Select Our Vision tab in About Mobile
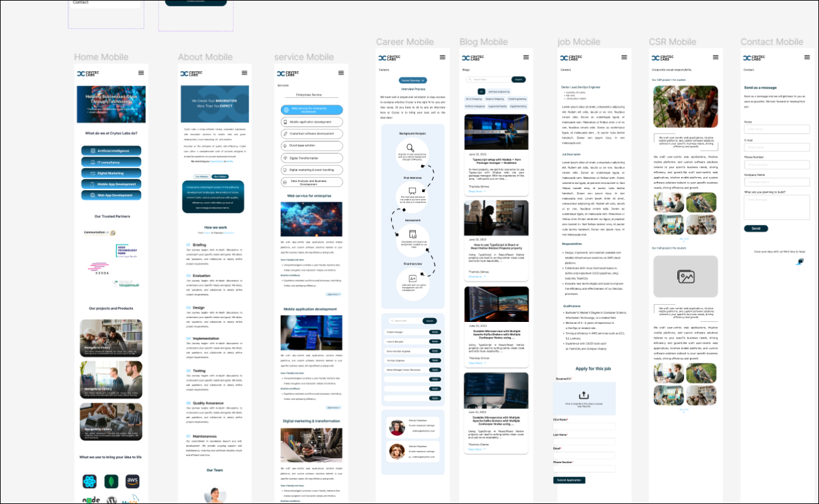The width and height of the screenshot is (819, 504). pyautogui.click(x=220, y=177)
